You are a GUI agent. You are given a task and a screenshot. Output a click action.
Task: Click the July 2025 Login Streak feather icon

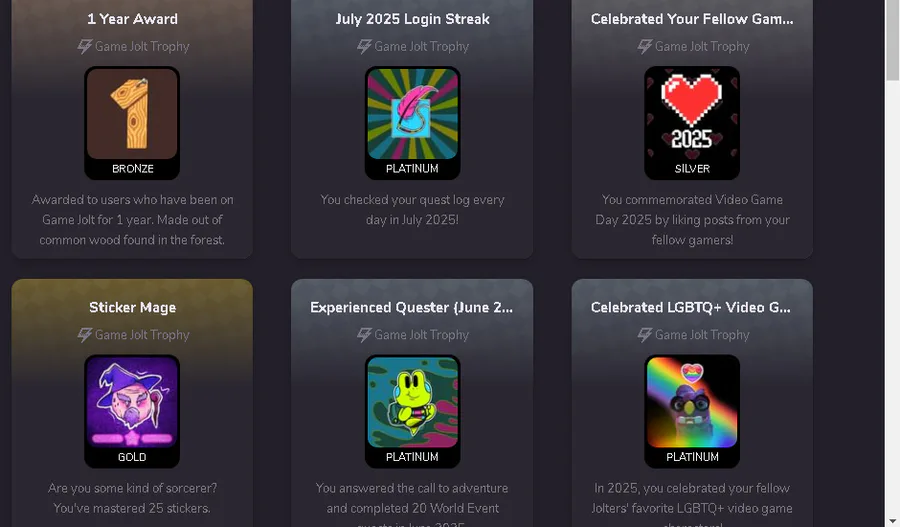pos(412,114)
